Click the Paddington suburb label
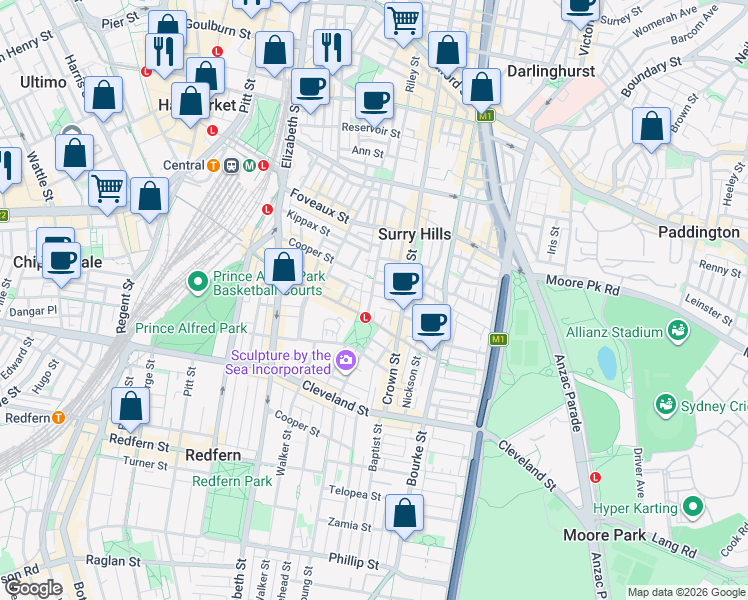This screenshot has width=748, height=600. click(x=699, y=232)
